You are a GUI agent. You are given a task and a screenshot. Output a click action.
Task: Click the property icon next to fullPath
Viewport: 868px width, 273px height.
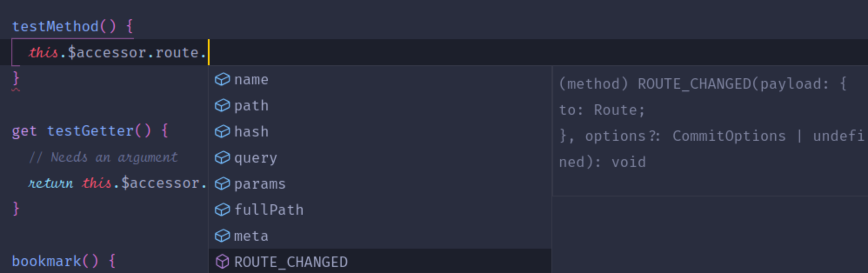point(222,210)
